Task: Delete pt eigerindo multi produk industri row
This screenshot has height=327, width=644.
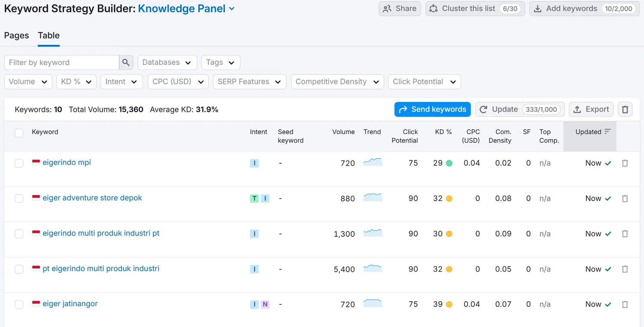Action: pyautogui.click(x=625, y=269)
